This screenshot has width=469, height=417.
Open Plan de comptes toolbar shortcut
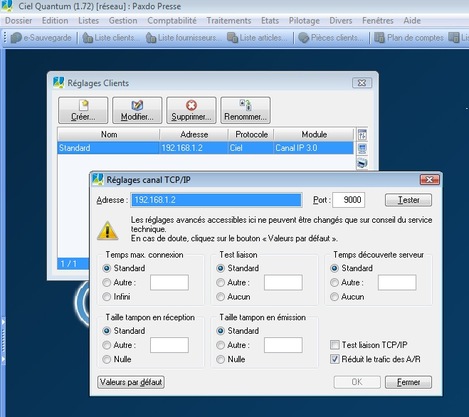pyautogui.click(x=409, y=38)
